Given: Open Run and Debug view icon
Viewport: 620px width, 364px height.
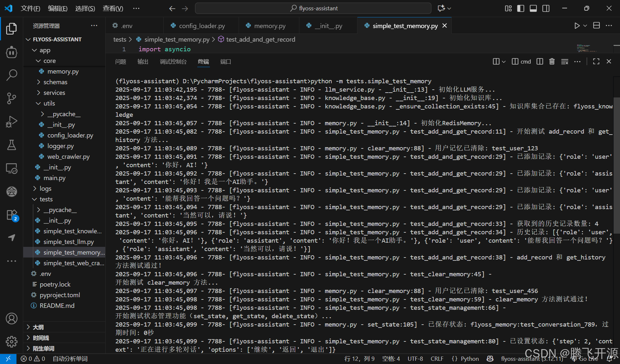Looking at the screenshot, I should 12,122.
